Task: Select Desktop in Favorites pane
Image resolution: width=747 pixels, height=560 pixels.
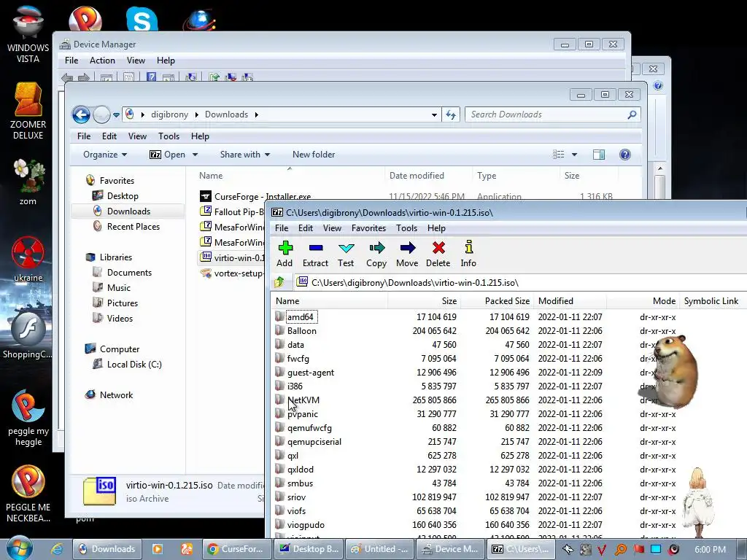Action: pyautogui.click(x=123, y=195)
